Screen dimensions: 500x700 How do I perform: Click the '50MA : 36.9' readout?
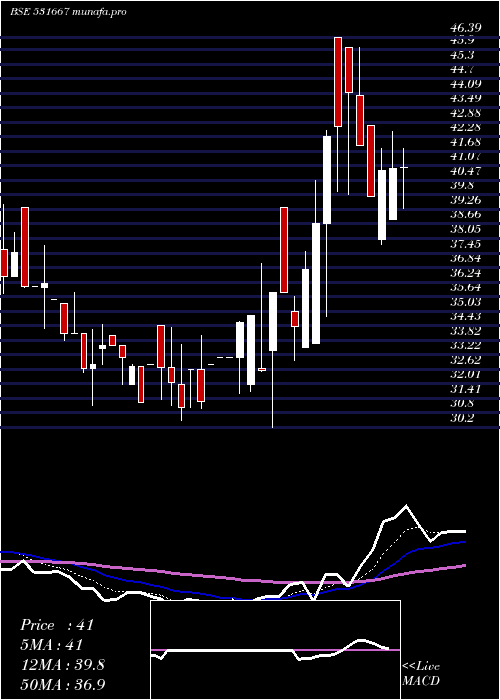coord(62,684)
